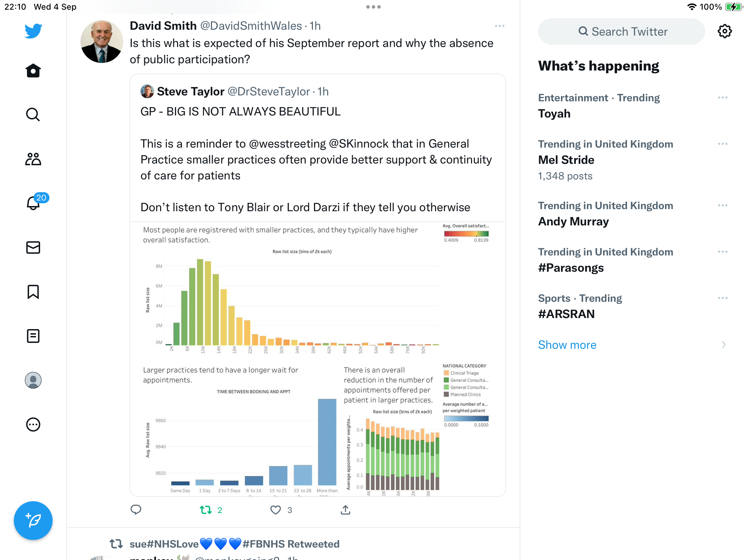The height and width of the screenshot is (560, 747).
Task: Open the #ARSRAN trending topic
Action: [566, 314]
